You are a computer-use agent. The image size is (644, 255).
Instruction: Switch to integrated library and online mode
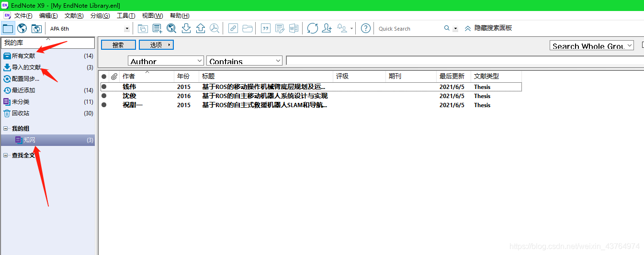pos(36,28)
